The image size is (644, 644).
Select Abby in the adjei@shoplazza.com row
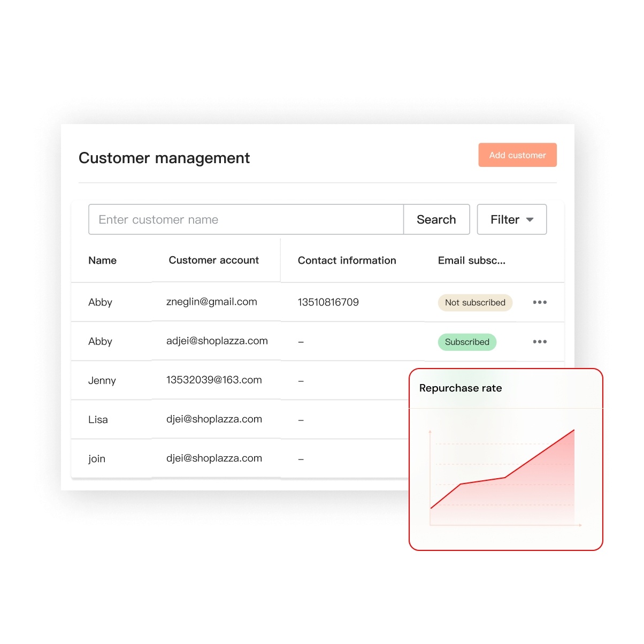click(100, 342)
